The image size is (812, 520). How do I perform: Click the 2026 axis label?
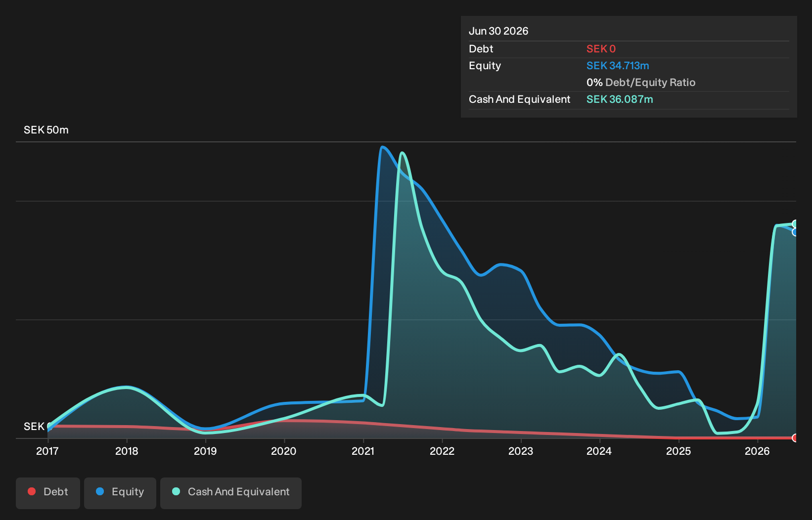[x=757, y=451]
